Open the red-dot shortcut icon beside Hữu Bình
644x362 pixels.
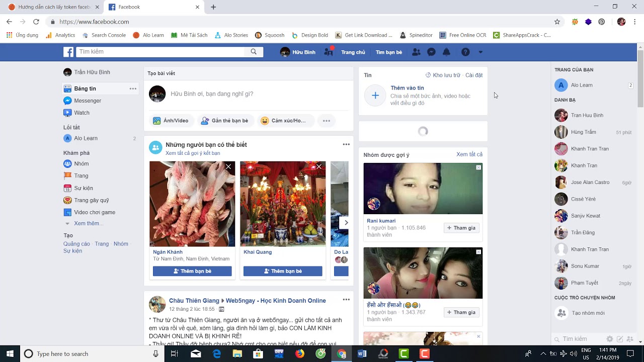329,51
